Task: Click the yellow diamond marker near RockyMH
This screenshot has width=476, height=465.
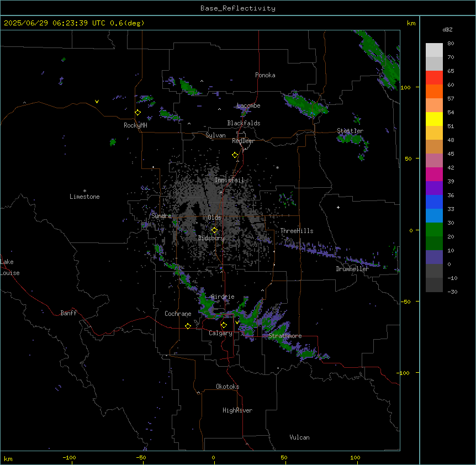Action: coord(138,112)
